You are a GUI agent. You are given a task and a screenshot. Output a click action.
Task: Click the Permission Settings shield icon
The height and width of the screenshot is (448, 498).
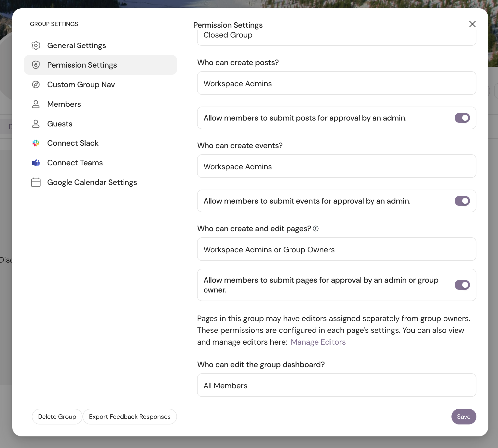pos(36,65)
